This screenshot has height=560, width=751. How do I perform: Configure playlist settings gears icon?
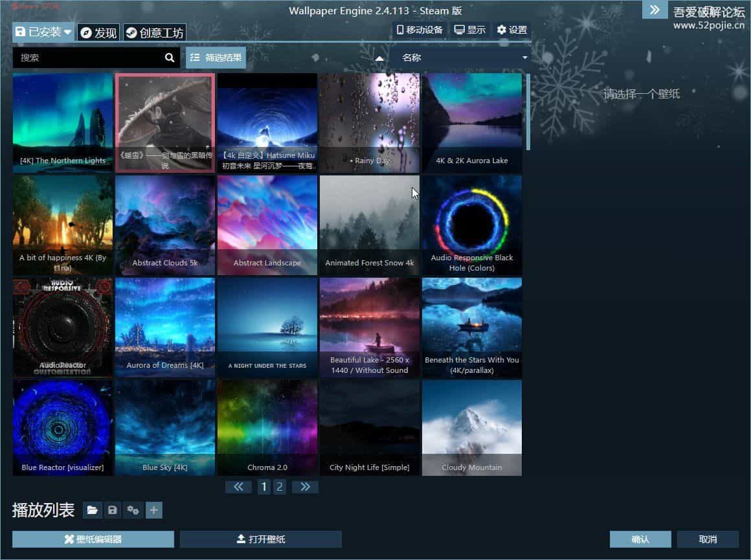tap(133, 510)
